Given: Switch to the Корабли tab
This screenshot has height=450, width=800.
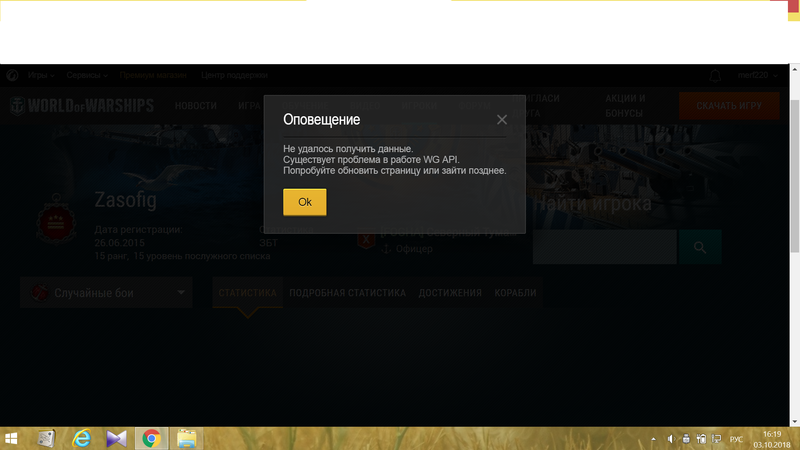Looking at the screenshot, I should click(515, 293).
